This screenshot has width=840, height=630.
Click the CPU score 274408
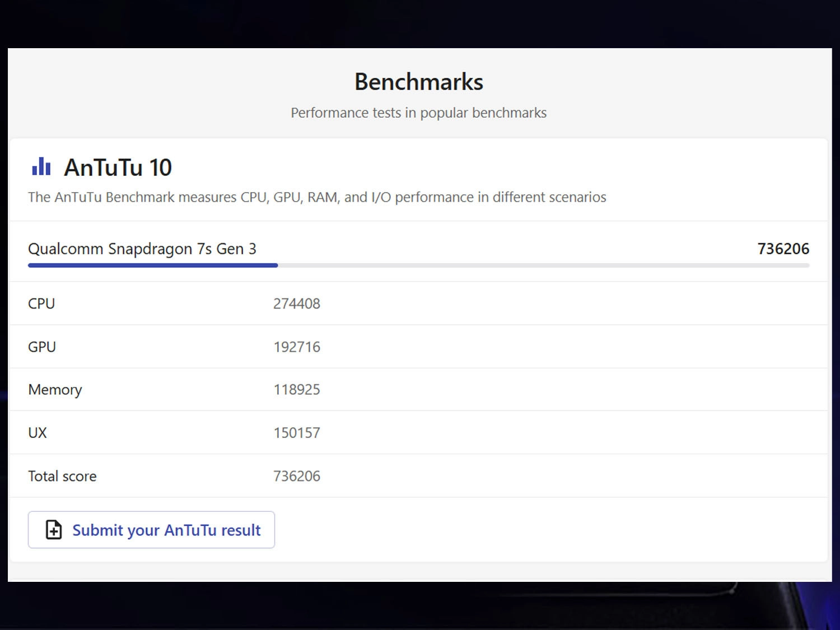click(x=297, y=304)
